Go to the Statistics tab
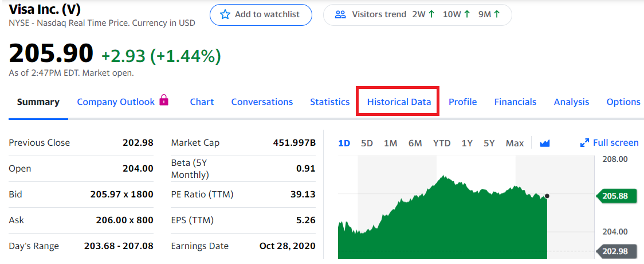644x264 pixels. tap(330, 102)
